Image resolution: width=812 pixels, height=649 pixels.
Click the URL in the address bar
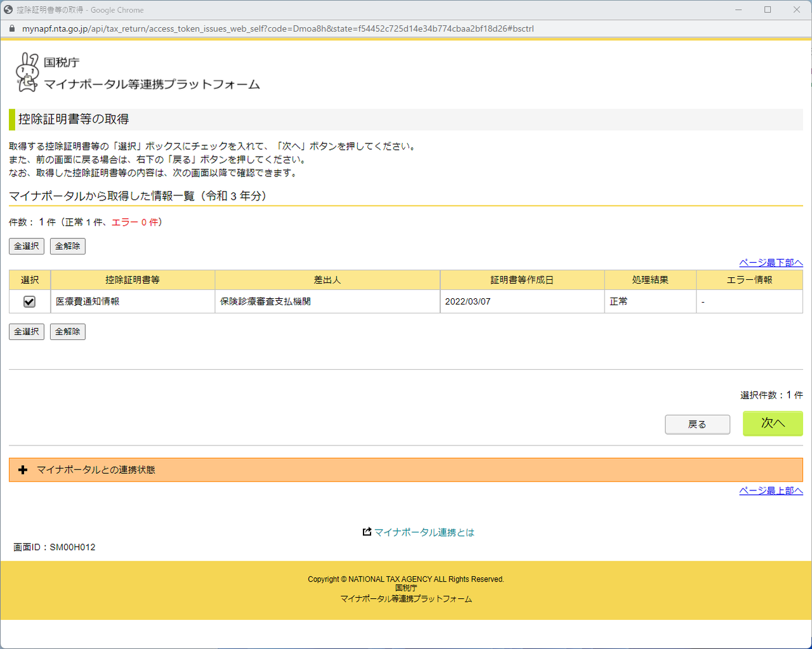pos(278,29)
